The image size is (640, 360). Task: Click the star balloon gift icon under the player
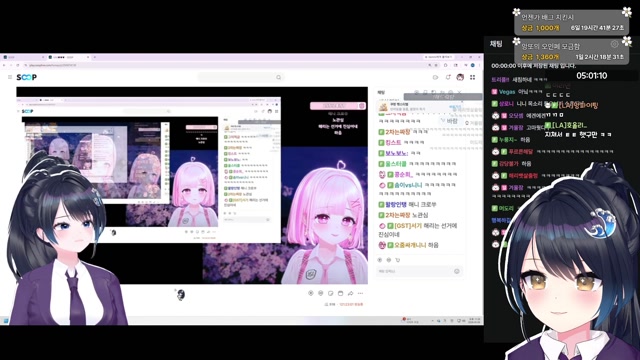click(311, 293)
